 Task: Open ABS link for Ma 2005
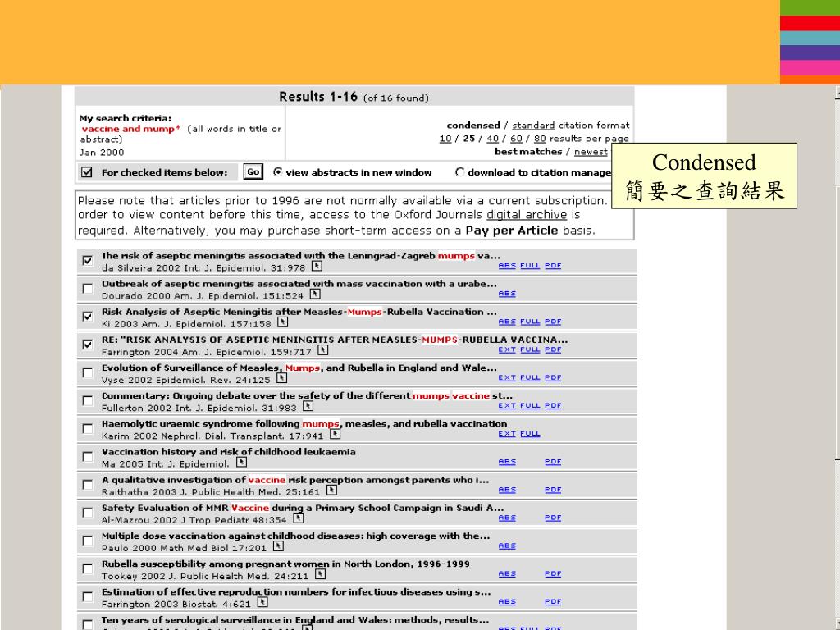point(507,462)
